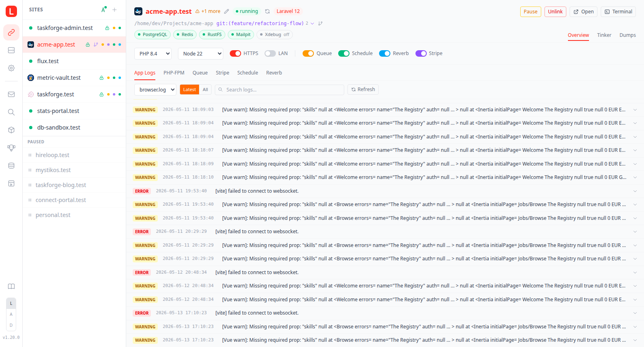Open the book documentation icon in sidebar

click(11, 286)
